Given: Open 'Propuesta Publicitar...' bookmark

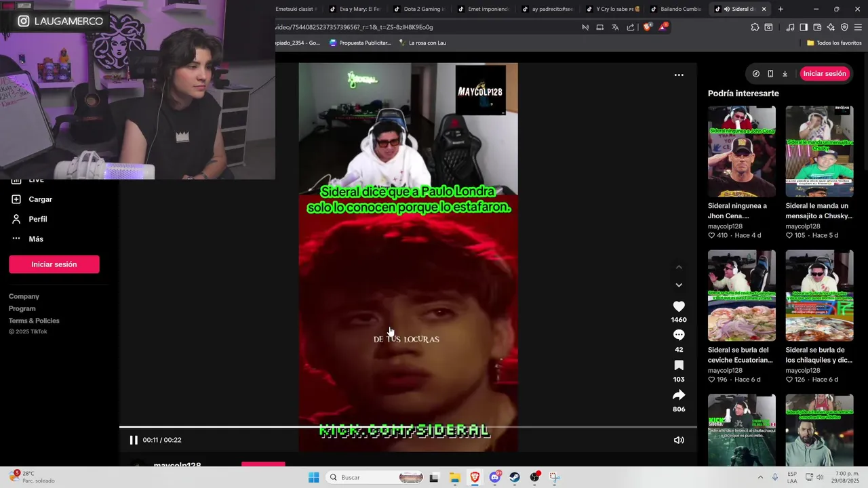Looking at the screenshot, I should click(x=360, y=43).
